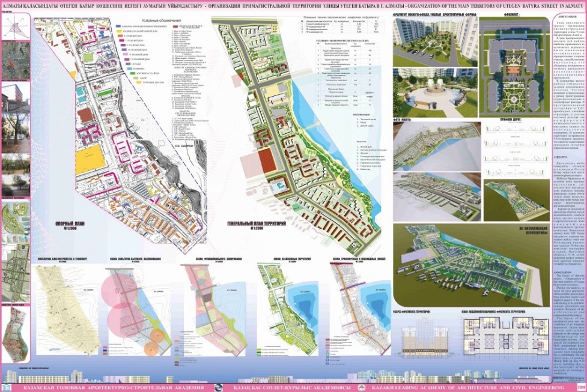Click the "АННОТАЦИЯ" heading

567,17
